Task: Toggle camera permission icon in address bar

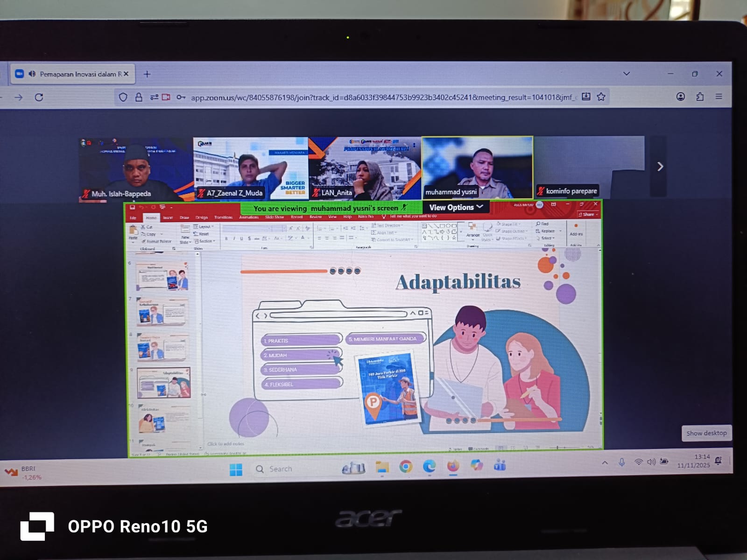Action: [x=166, y=97]
